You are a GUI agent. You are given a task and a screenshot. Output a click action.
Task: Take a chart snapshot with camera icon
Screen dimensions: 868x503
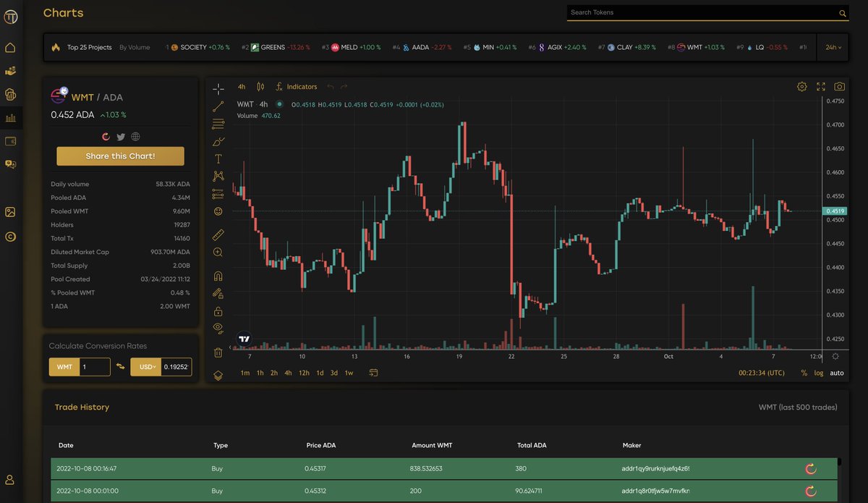coord(839,86)
